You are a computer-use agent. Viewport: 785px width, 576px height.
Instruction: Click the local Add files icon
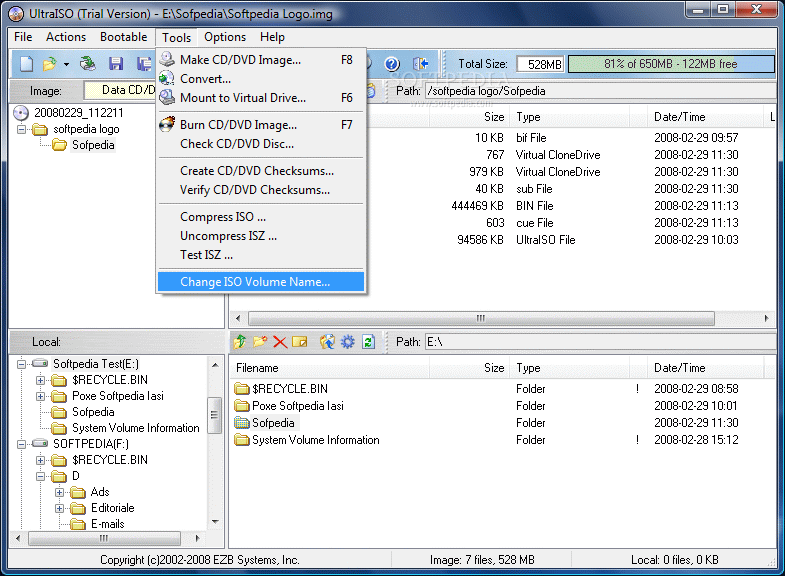[327, 342]
